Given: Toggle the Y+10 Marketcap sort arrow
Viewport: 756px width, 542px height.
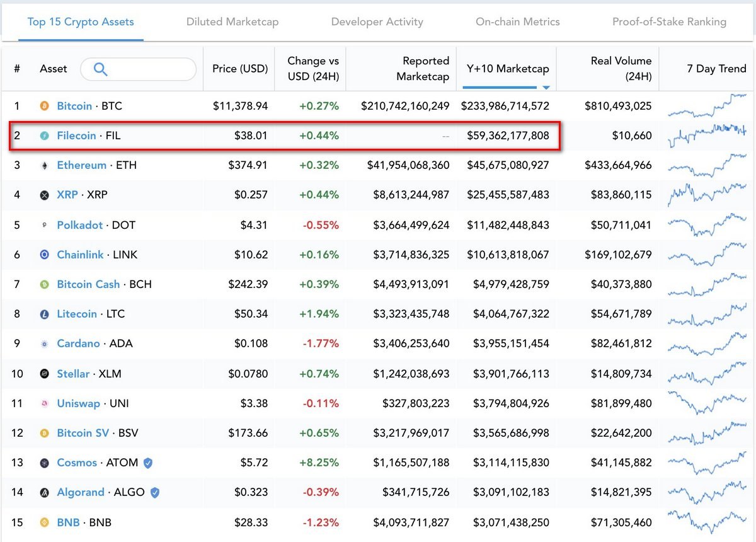Looking at the screenshot, I should coord(546,88).
